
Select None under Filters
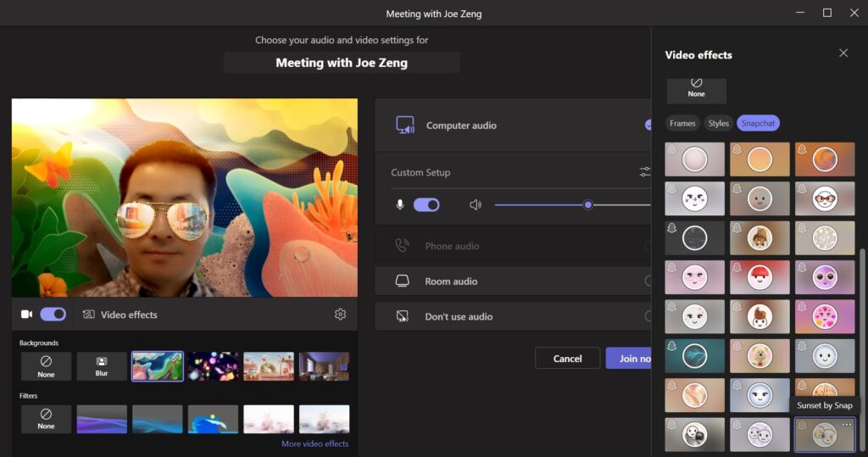click(46, 419)
